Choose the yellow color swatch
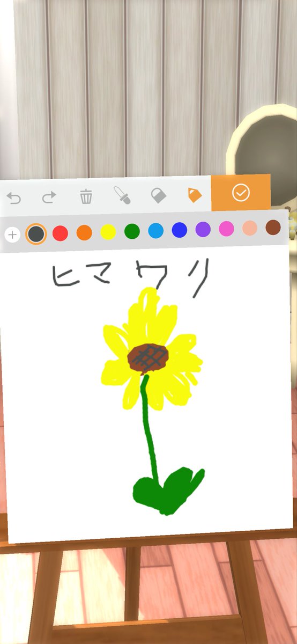The image size is (297, 644). coord(108,232)
